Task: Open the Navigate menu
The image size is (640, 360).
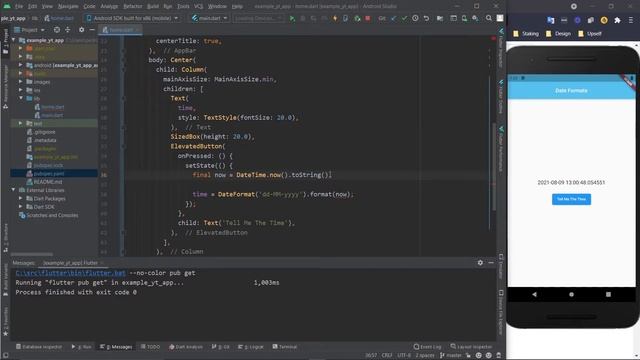Action: [68, 6]
